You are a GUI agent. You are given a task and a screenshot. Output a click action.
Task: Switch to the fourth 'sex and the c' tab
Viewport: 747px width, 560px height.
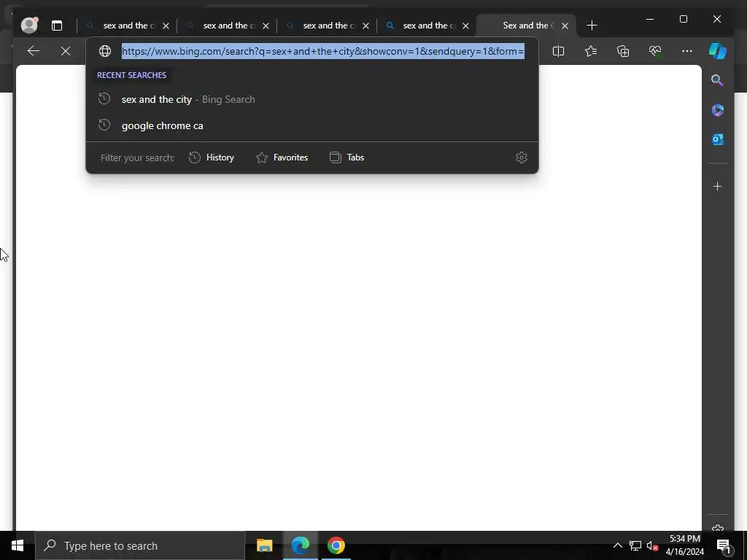[426, 26]
